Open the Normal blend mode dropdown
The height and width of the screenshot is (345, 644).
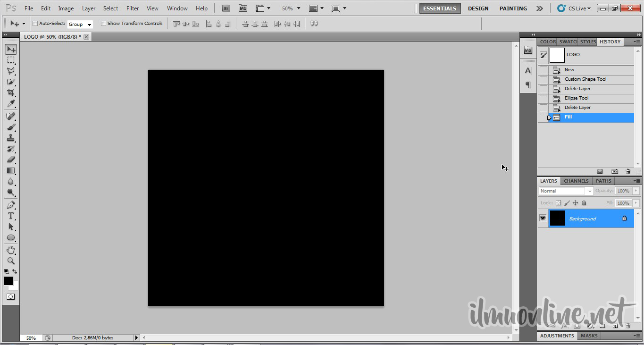[566, 191]
